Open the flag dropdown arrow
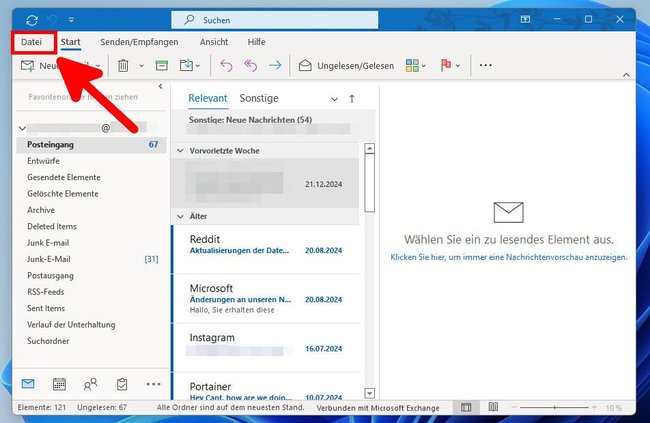Viewport: 650px width, 423px height. 458,66
